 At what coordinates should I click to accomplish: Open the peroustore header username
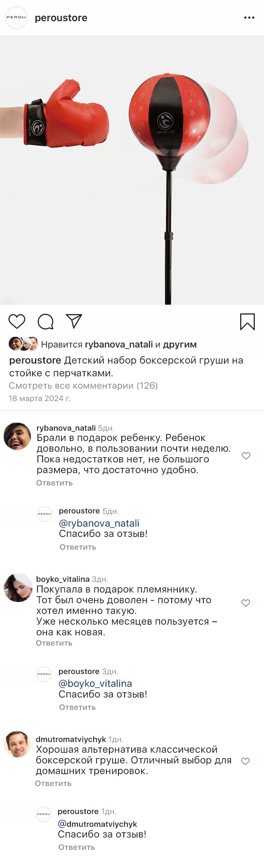[61, 18]
